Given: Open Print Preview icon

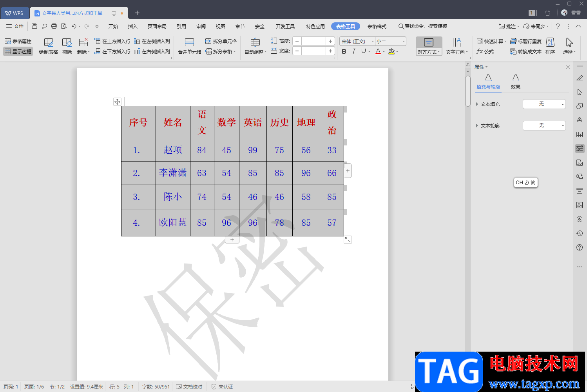Looking at the screenshot, I should pyautogui.click(x=64, y=26).
